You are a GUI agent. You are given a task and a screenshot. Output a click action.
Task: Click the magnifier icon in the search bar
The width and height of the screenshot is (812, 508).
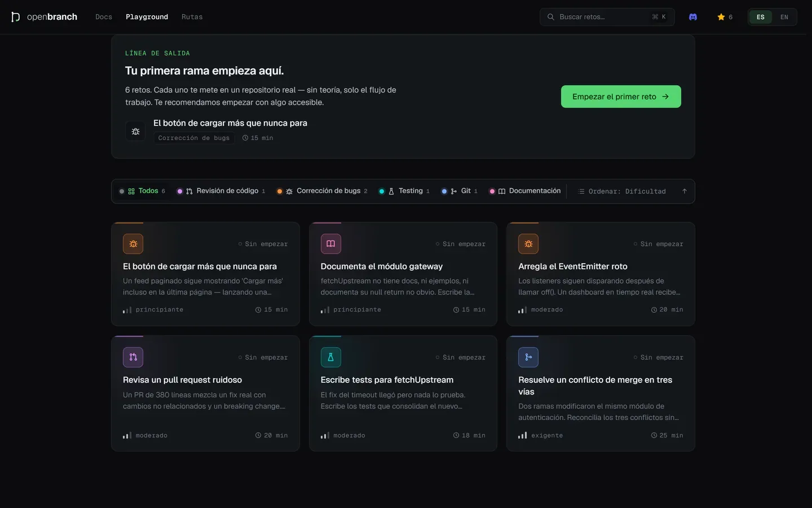point(551,17)
